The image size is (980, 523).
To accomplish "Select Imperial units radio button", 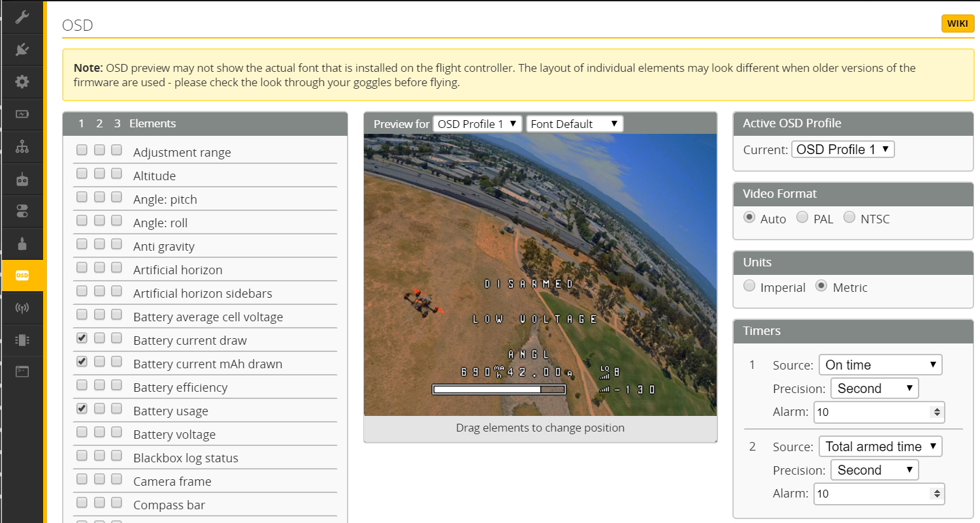I will [749, 286].
